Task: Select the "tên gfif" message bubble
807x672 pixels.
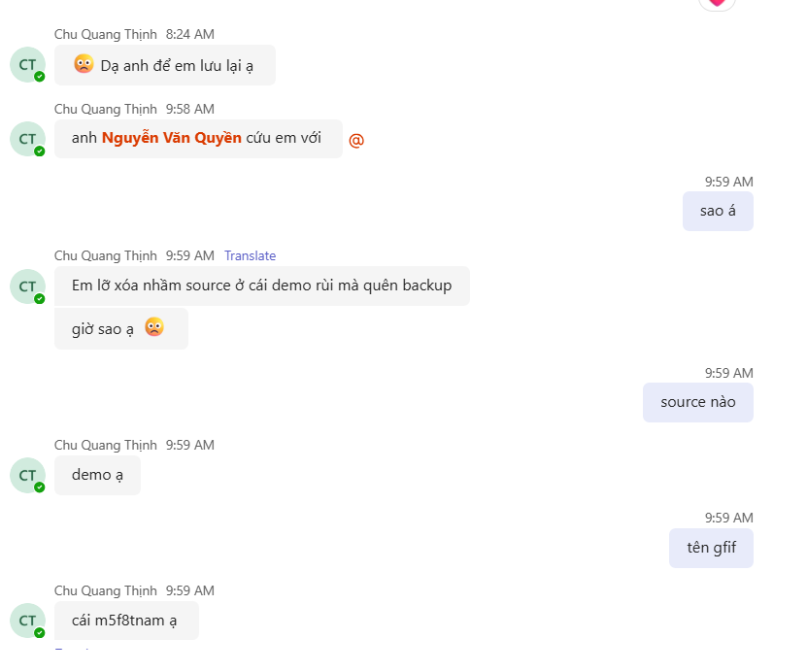Action: click(711, 548)
